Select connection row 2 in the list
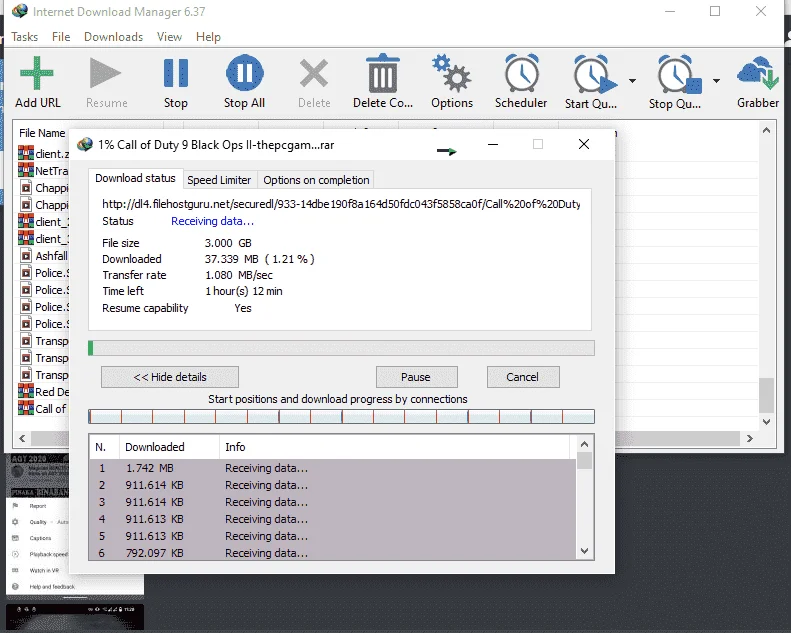 (332, 485)
